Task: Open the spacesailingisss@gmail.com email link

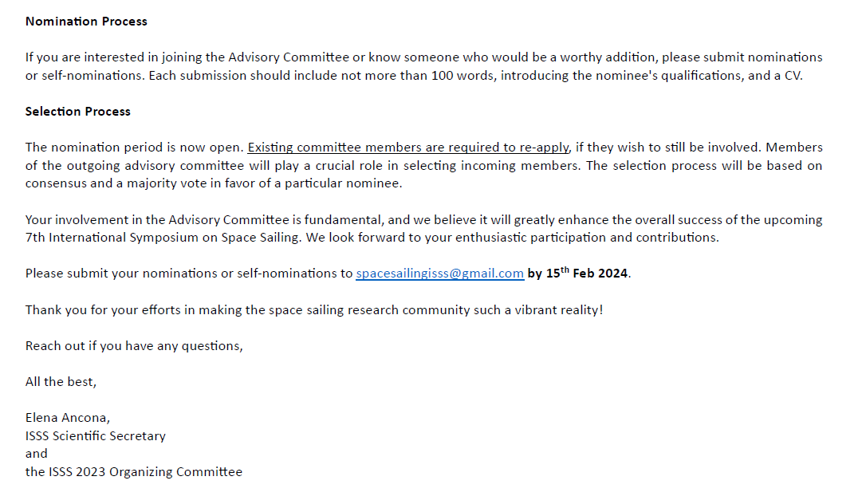Action: tap(439, 274)
